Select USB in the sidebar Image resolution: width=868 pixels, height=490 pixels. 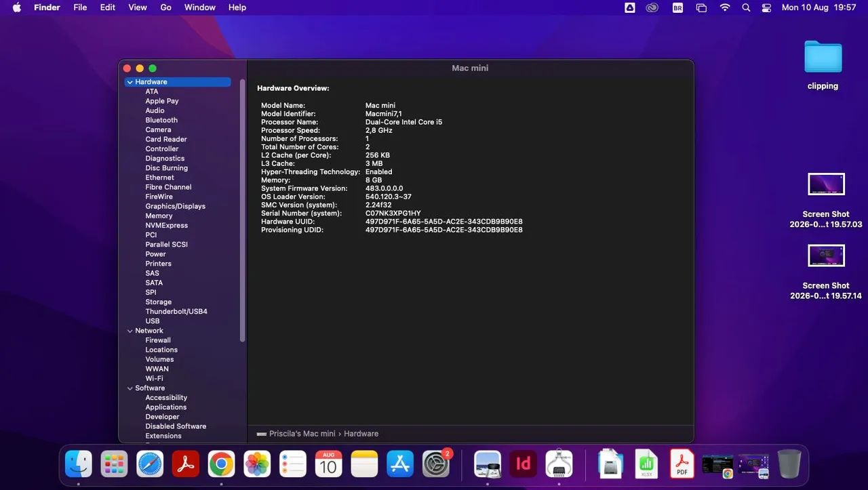(x=153, y=321)
